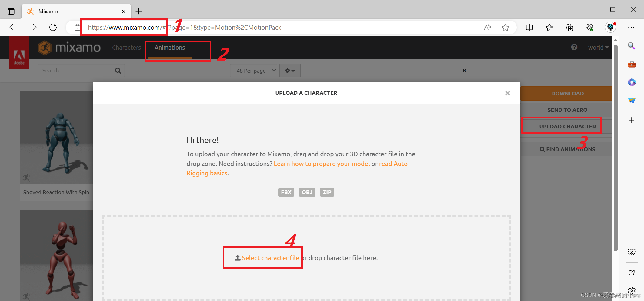Open split screen view icon
Screen dimensions: 644x301
pyautogui.click(x=529, y=28)
